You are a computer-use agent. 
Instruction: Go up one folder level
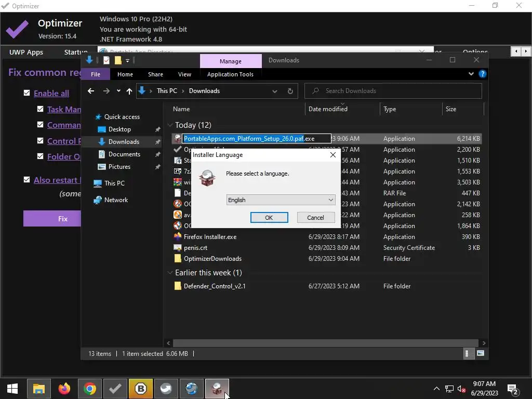(129, 91)
